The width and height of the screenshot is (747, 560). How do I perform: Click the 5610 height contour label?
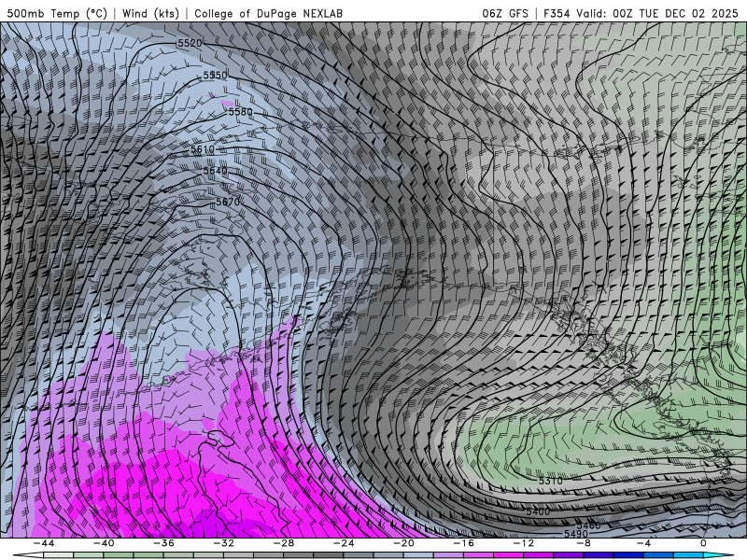point(203,149)
